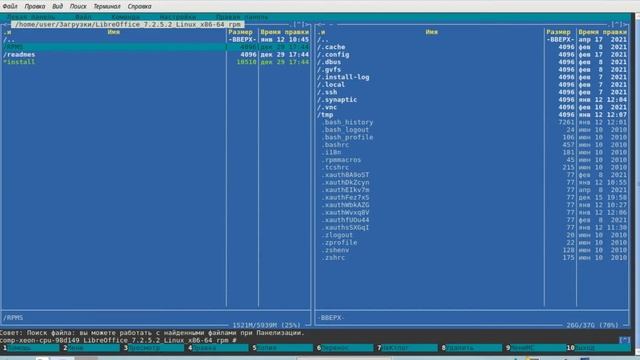Open the terminal Файл menu

point(10,7)
